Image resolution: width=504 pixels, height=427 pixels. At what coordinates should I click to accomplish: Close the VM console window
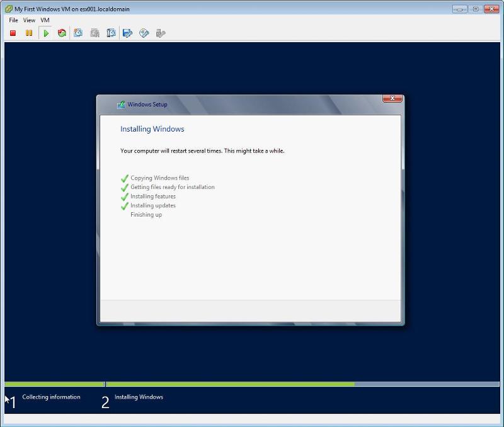click(491, 9)
